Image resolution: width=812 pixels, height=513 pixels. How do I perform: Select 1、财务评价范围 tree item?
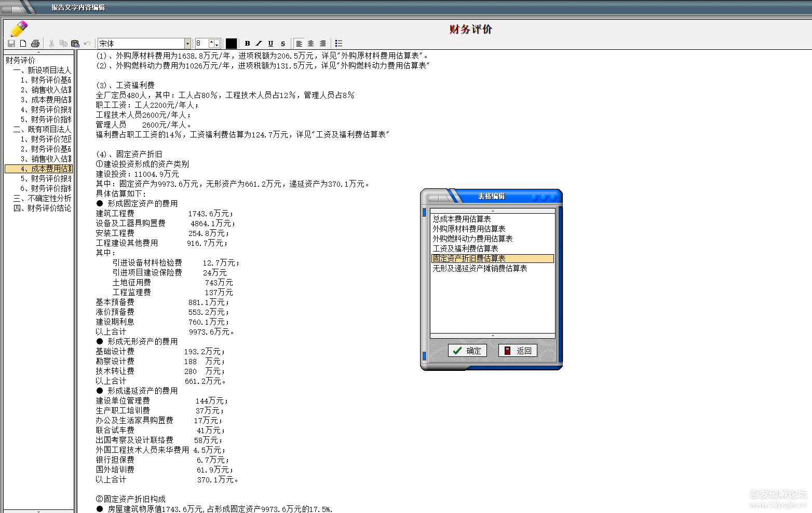coord(46,139)
